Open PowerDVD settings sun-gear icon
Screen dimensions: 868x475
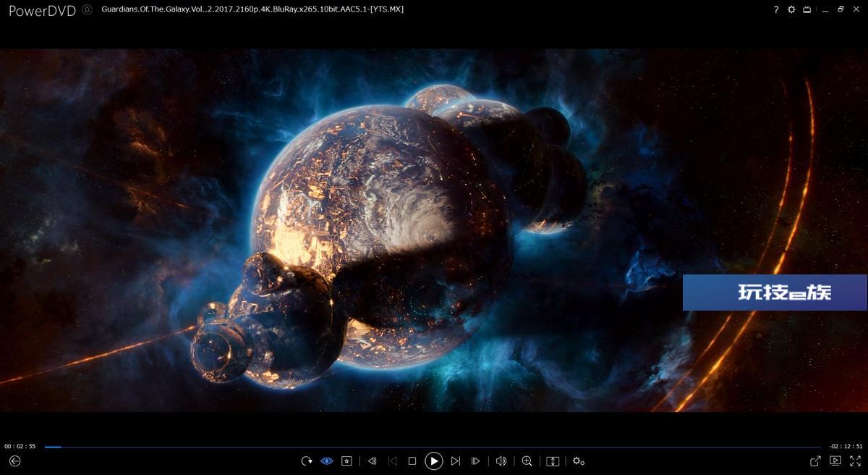791,9
